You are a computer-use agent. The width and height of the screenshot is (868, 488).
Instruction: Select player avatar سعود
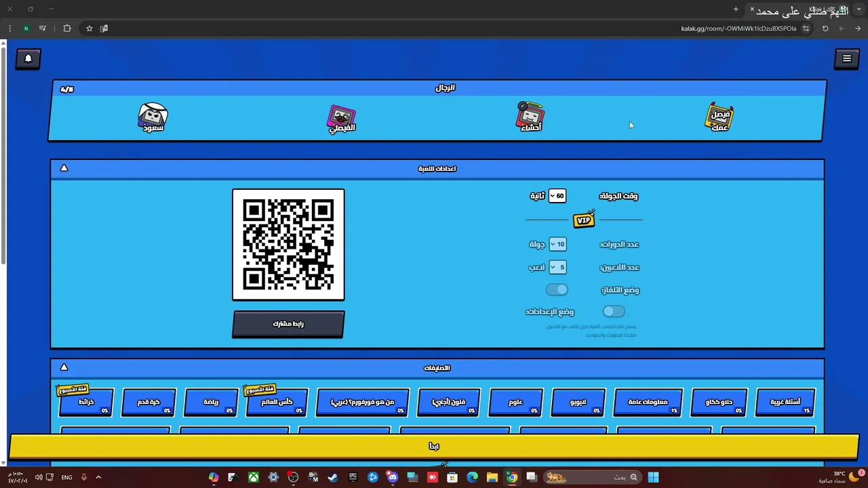[153, 118]
